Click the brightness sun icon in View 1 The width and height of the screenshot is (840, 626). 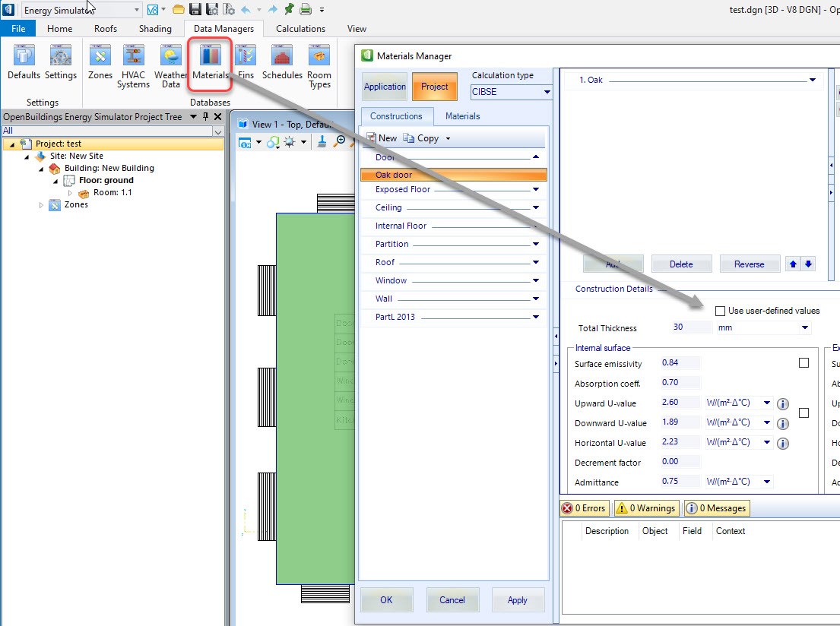pyautogui.click(x=290, y=142)
